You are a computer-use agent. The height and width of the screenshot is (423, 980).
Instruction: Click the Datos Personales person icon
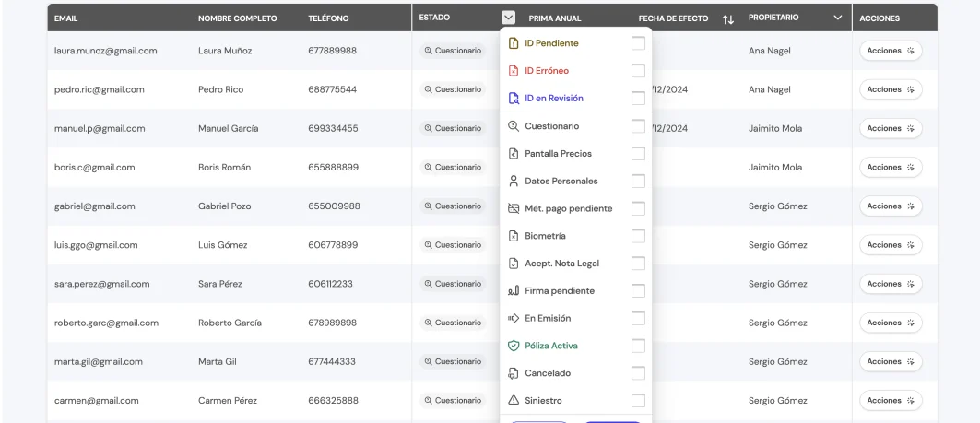[514, 182]
